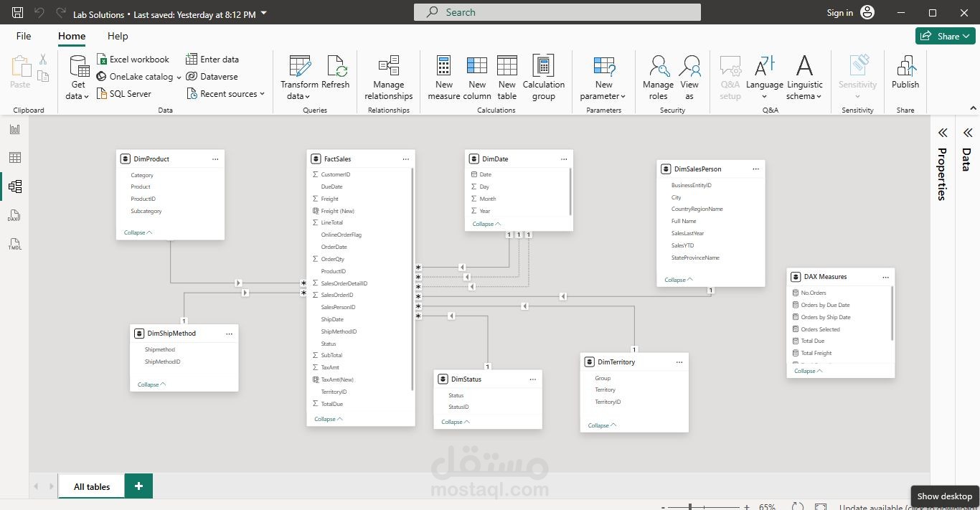Open DimProduct more options menu
Screen dimensions: 980x510
[215, 159]
